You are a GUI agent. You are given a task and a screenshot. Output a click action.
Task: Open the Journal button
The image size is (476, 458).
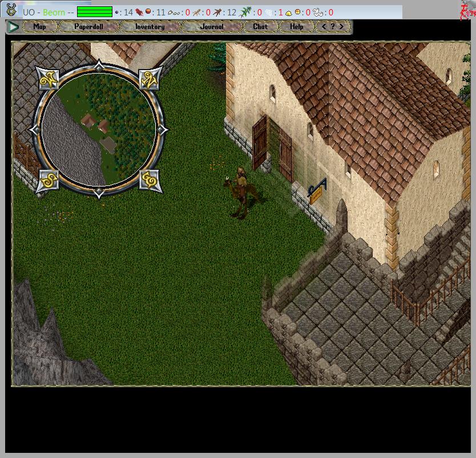[212, 27]
